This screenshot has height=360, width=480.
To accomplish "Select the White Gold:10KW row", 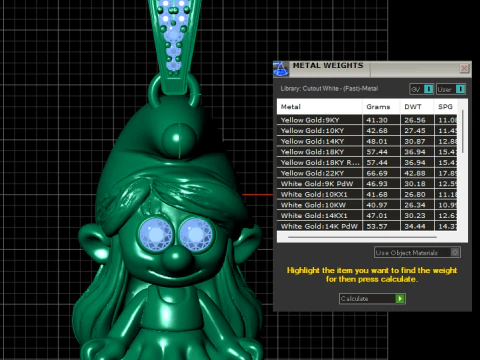I will (x=367, y=205).
